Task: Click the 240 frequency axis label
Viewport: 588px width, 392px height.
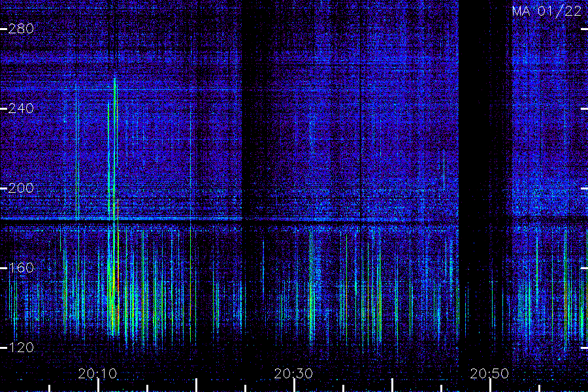Action: click(21, 108)
